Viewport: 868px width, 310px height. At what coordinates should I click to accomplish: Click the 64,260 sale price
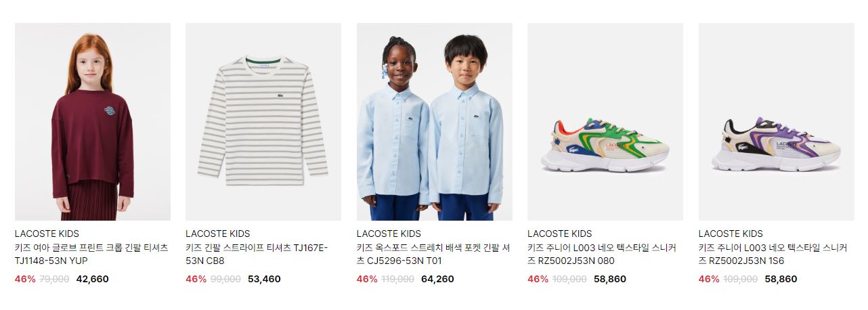click(437, 279)
